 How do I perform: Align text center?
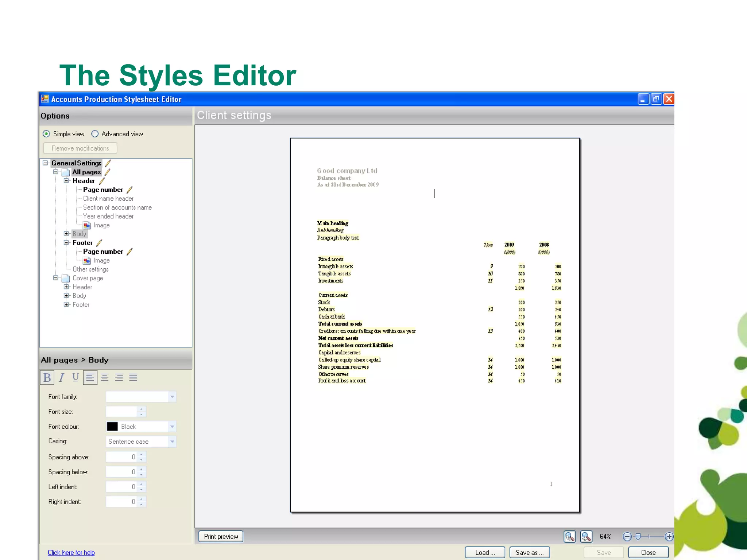click(x=105, y=377)
